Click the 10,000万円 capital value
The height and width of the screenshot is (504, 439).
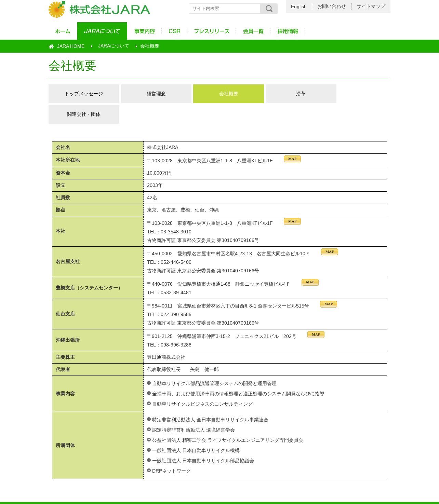(x=159, y=173)
